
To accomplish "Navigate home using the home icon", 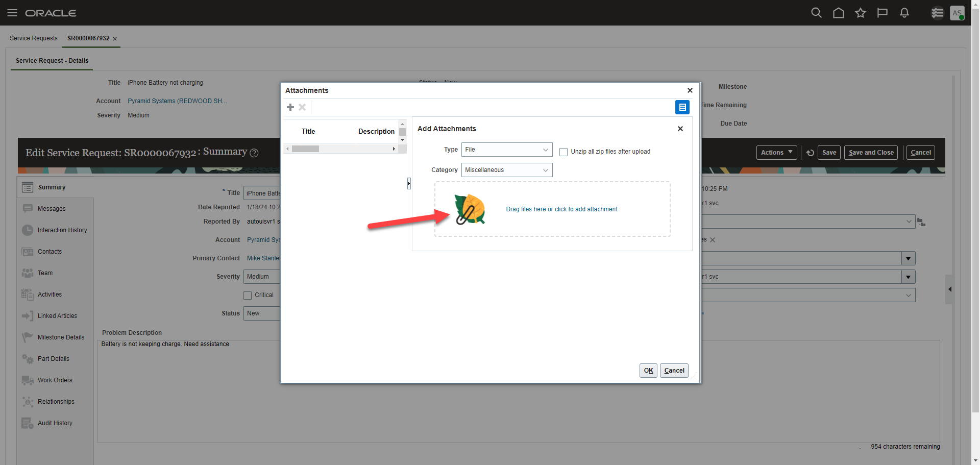I will [x=838, y=13].
